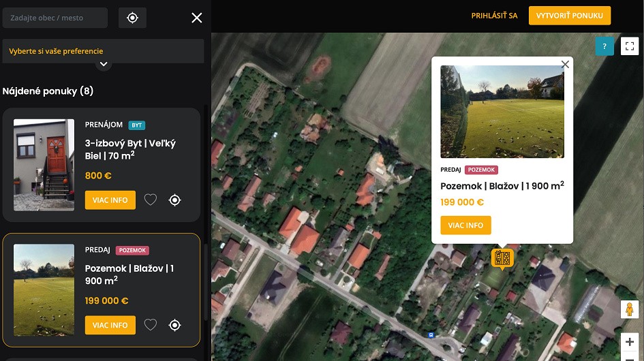Close the map listing popup
644x361 pixels.
point(564,65)
